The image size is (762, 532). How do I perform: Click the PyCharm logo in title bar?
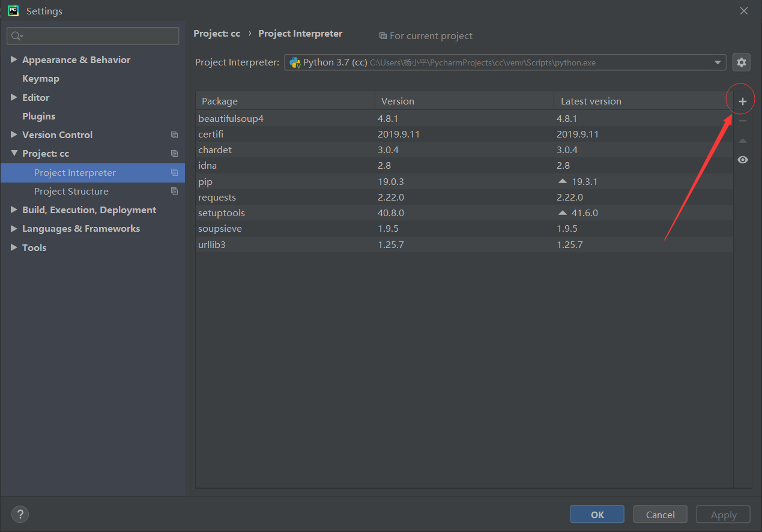click(x=13, y=10)
